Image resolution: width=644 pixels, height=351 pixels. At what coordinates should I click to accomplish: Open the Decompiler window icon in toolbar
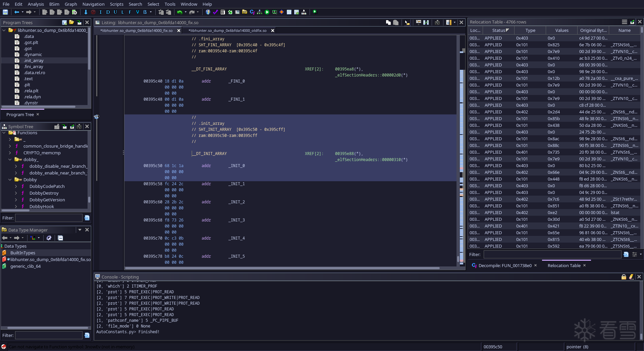(252, 12)
